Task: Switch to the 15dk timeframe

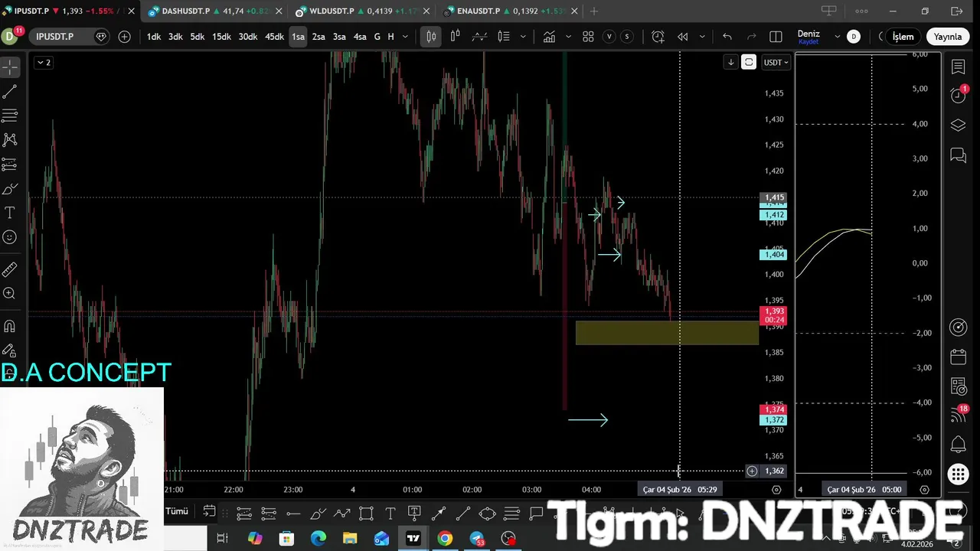Action: (x=221, y=37)
